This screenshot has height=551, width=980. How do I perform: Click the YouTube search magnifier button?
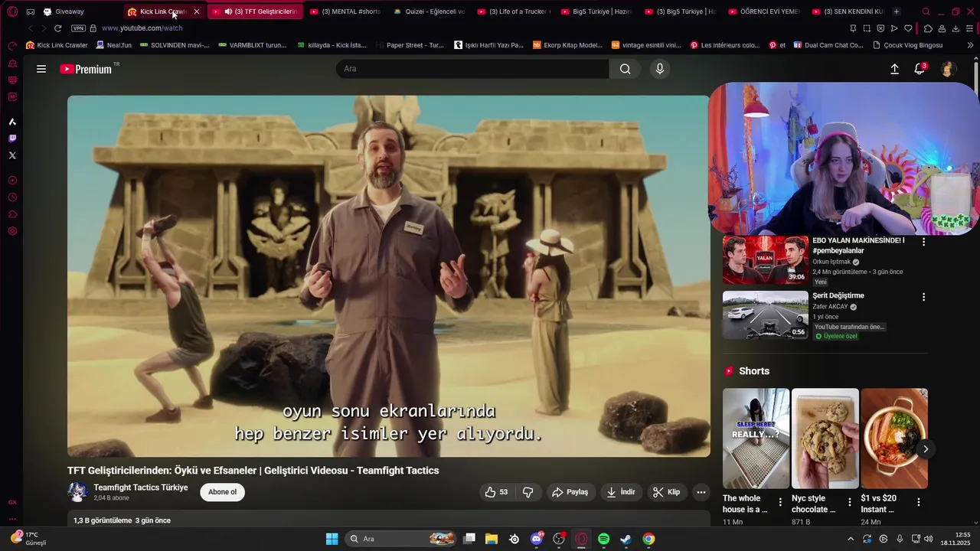click(626, 69)
